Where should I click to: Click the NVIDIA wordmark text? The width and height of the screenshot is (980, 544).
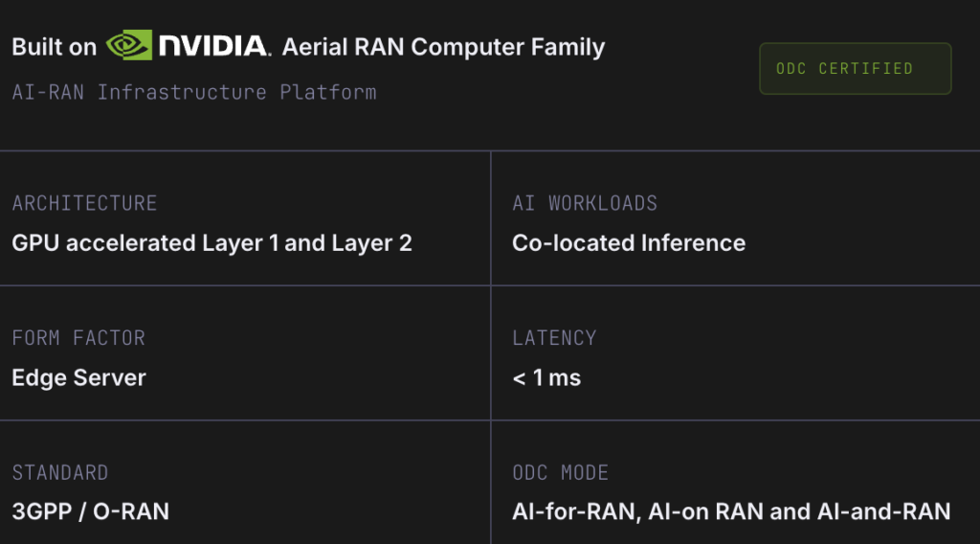coord(214,45)
